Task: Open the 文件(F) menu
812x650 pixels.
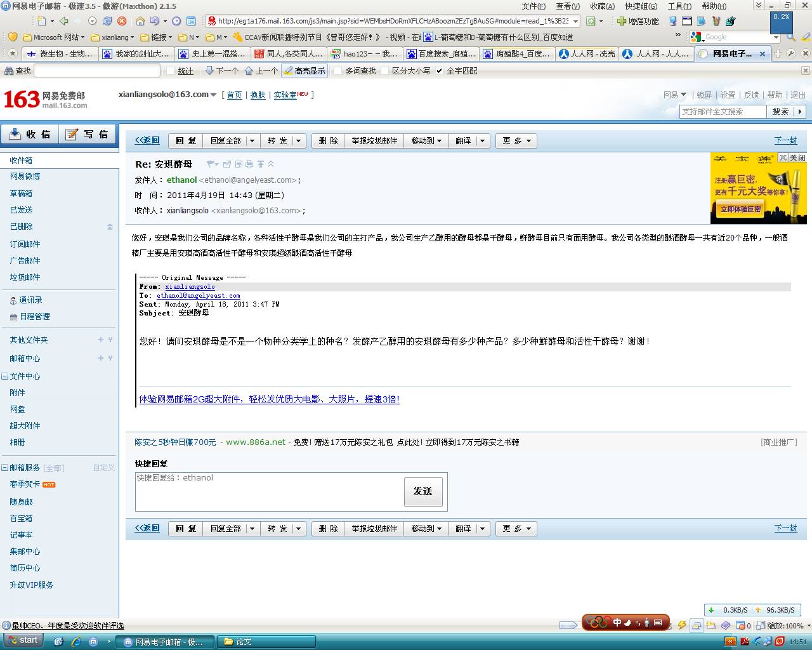Action: coord(534,6)
